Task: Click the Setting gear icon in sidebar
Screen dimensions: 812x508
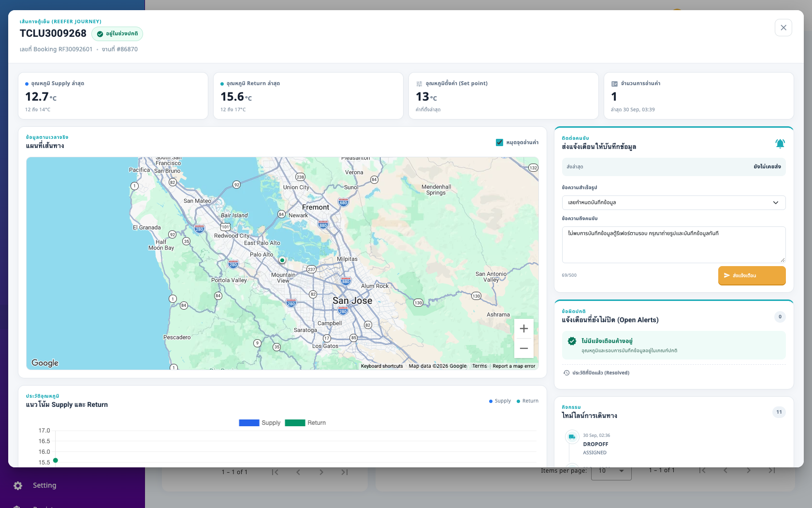Action: point(18,485)
